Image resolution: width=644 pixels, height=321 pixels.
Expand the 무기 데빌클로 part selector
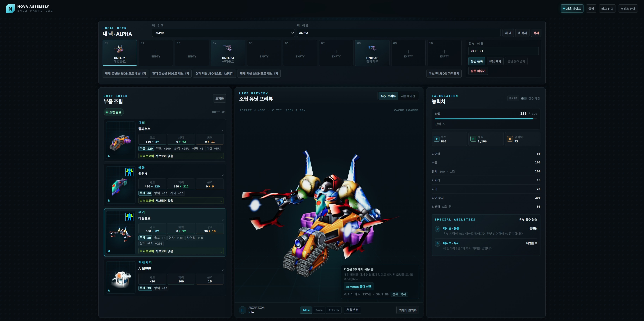pyautogui.click(x=181, y=218)
